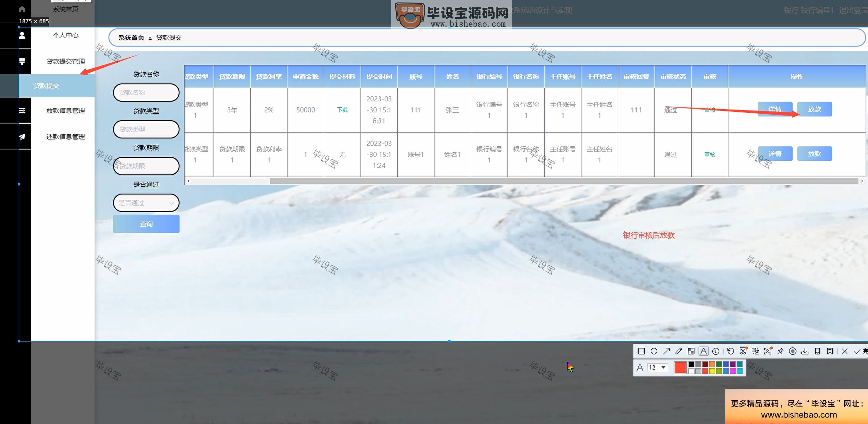This screenshot has height=424, width=868.
Task: Undo the last annotation
Action: click(731, 351)
